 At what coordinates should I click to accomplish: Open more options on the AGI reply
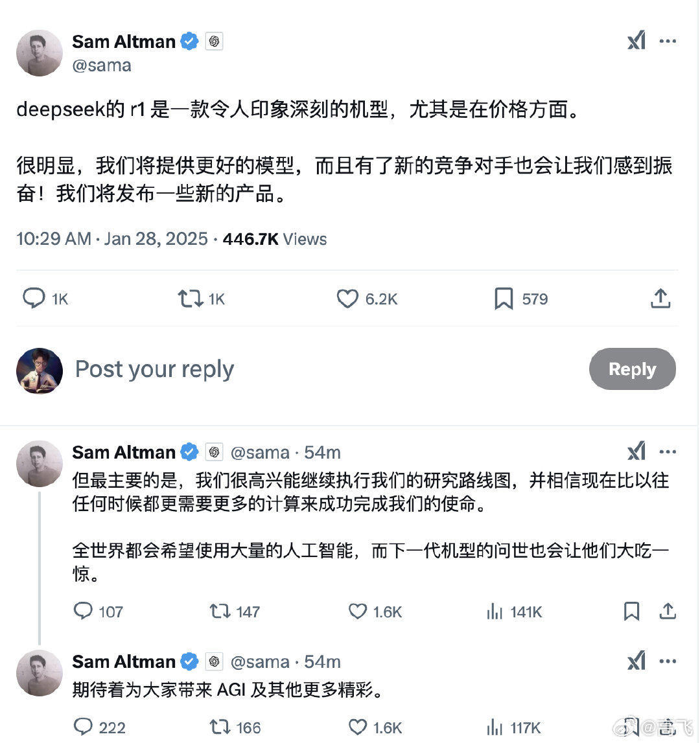[668, 661]
